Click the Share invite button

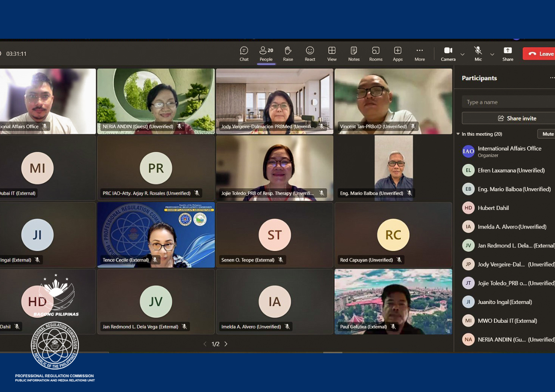(508, 118)
